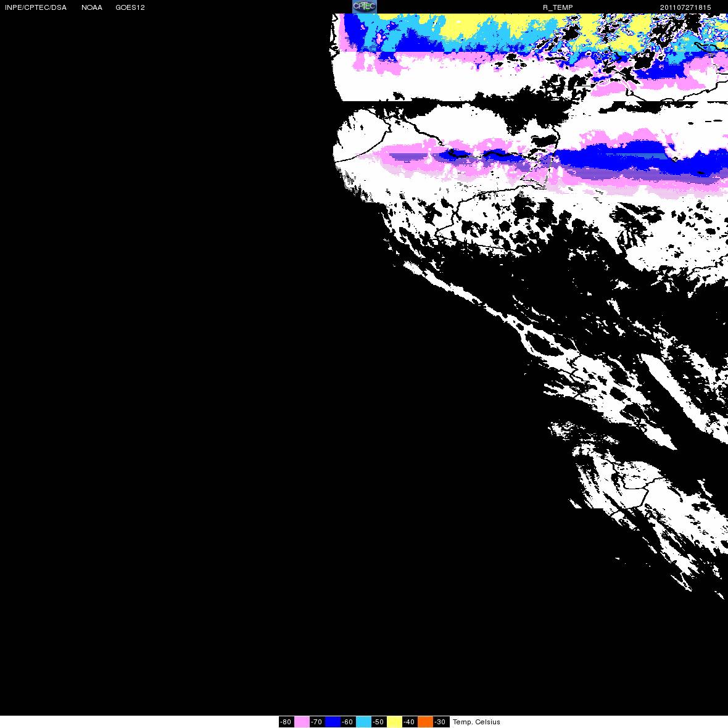Select the yellow legend color swatch
728x728 pixels.
point(395,722)
